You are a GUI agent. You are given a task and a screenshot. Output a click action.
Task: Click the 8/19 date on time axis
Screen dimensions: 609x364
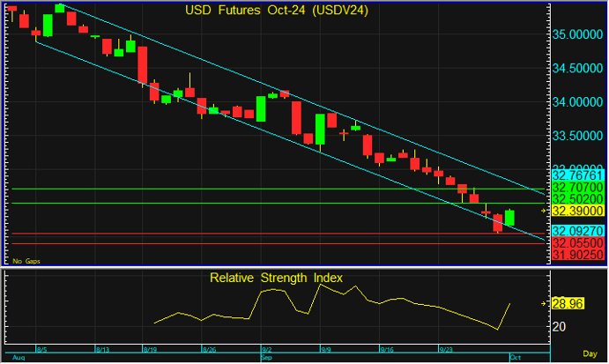[x=150, y=349]
